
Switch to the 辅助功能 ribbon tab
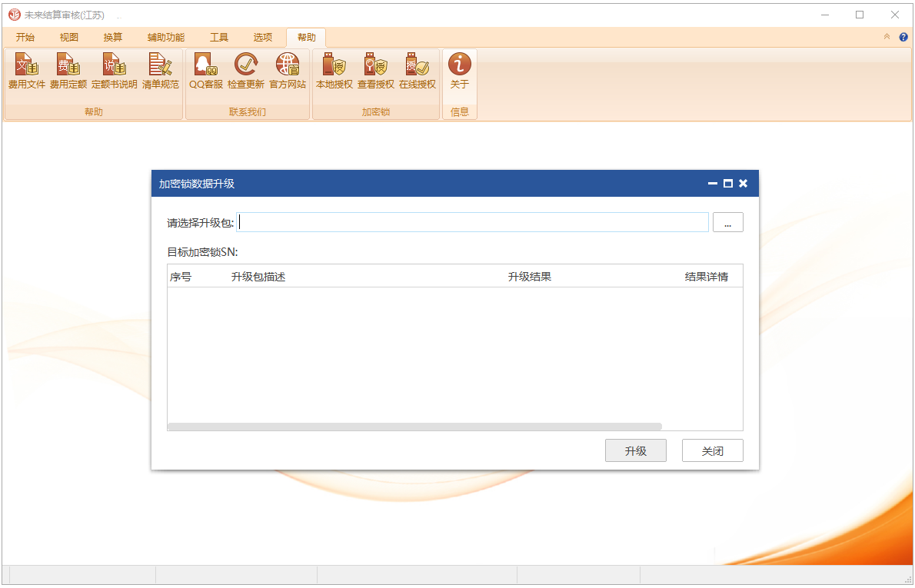[166, 38]
